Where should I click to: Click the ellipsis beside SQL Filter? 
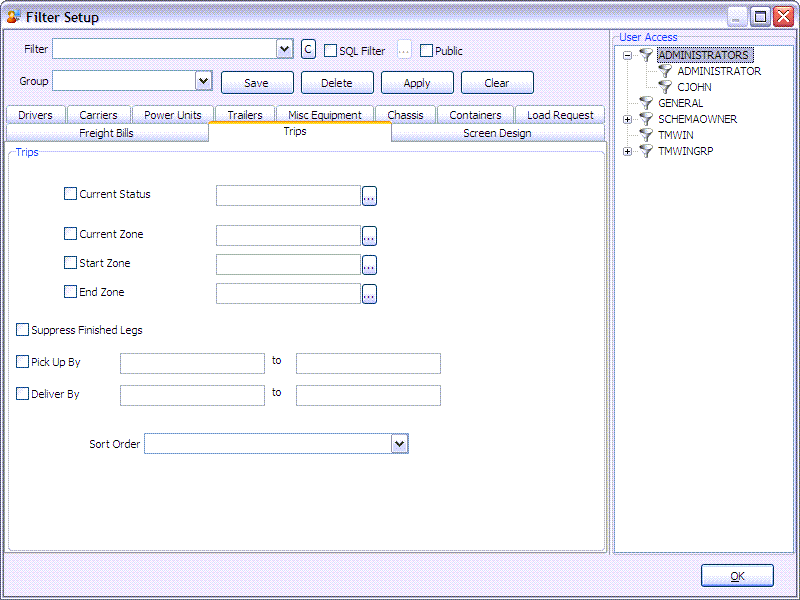(403, 48)
